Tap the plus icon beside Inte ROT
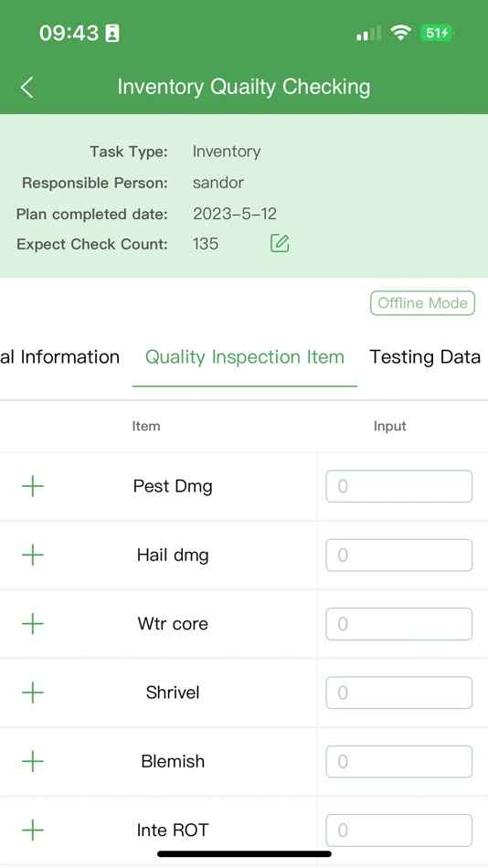The image size is (488, 868). point(33,830)
